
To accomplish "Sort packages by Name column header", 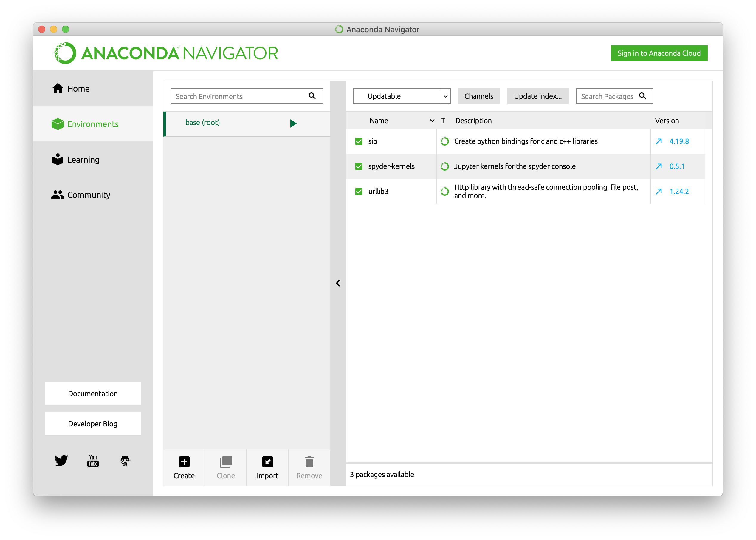I will point(379,121).
